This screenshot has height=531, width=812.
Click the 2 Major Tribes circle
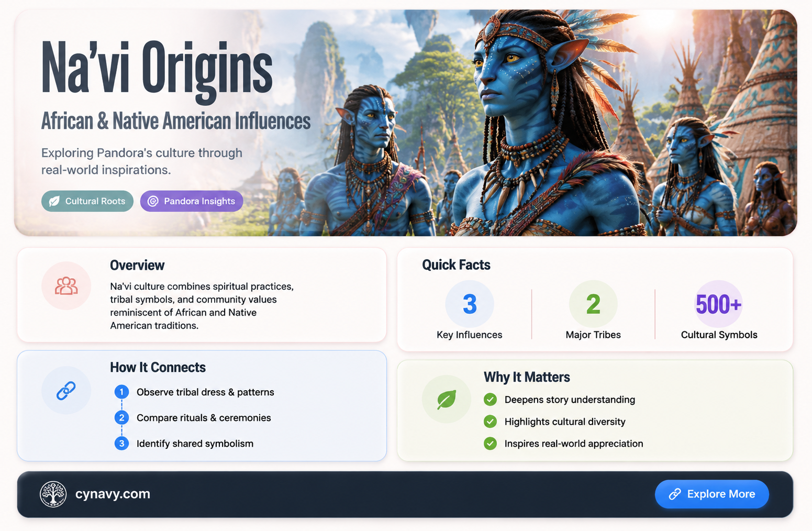(x=593, y=304)
